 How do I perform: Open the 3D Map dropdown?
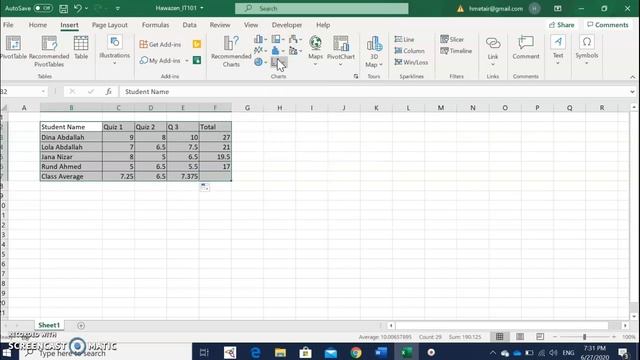click(374, 52)
